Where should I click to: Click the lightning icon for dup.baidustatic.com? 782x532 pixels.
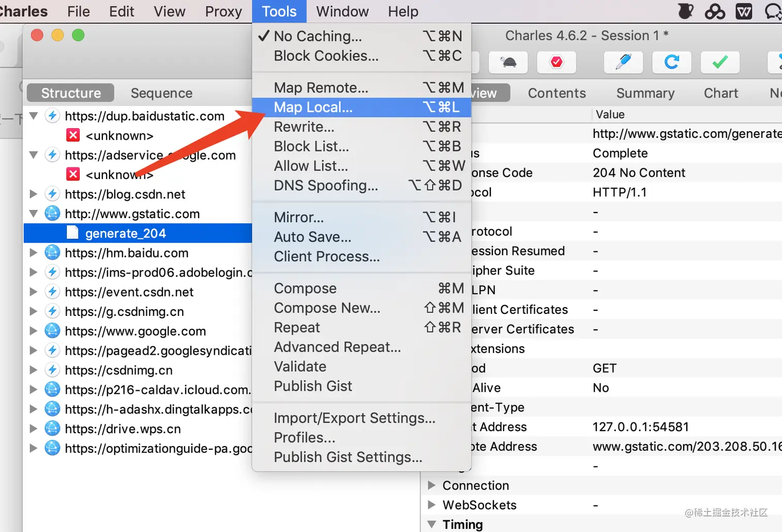coord(52,116)
